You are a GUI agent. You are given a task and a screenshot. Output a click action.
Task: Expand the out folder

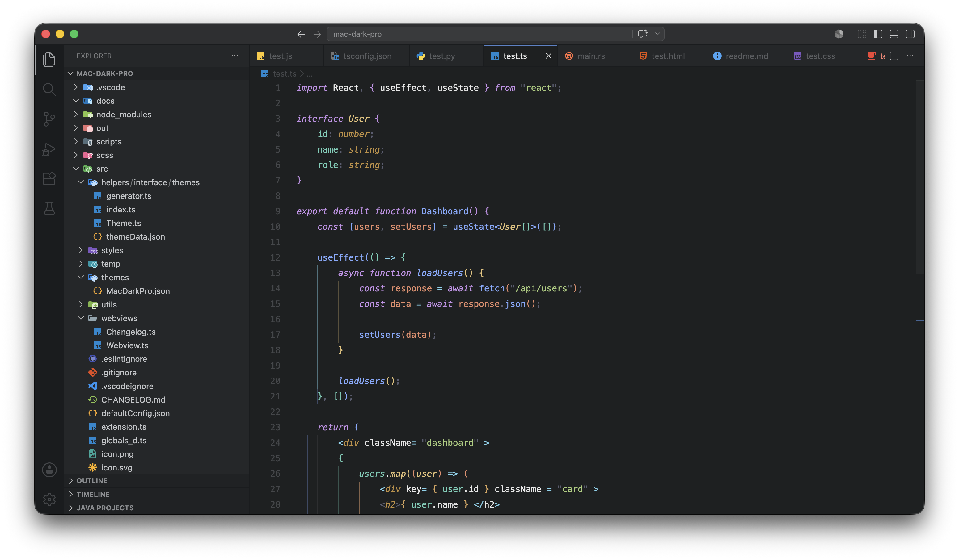tap(76, 128)
